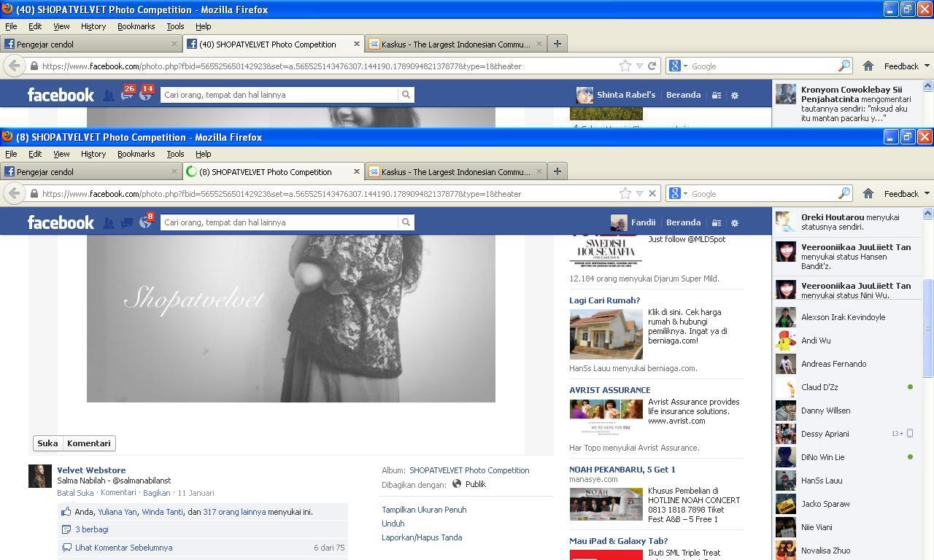934x560 pixels.
Task: Reload page using address bar refresh icon
Action: pyautogui.click(x=652, y=66)
